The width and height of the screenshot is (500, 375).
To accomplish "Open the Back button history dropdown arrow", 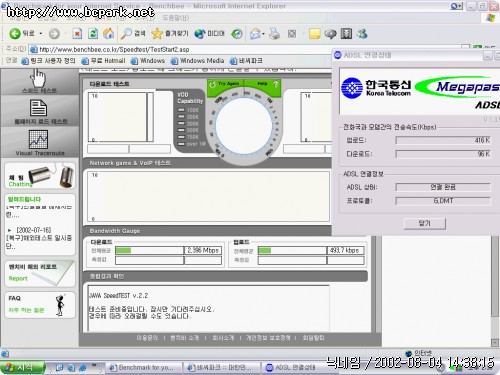I will click(x=41, y=34).
